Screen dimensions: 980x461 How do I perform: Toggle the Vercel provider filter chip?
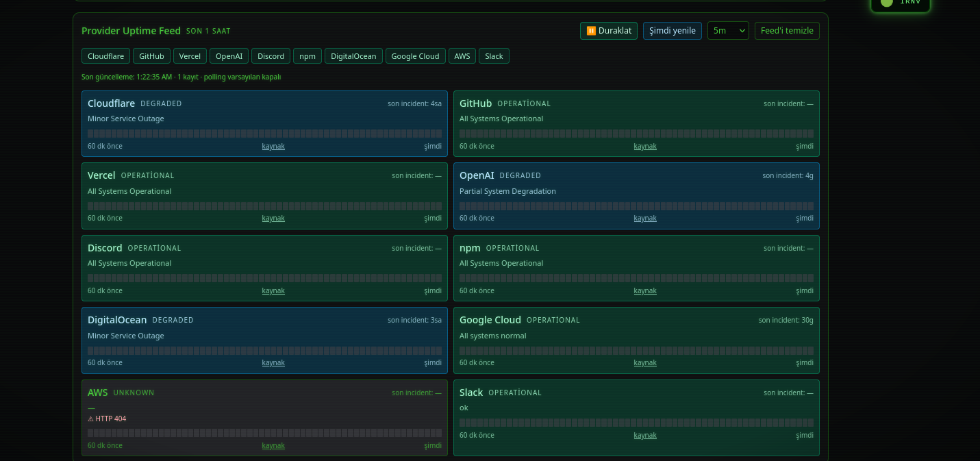(x=190, y=56)
